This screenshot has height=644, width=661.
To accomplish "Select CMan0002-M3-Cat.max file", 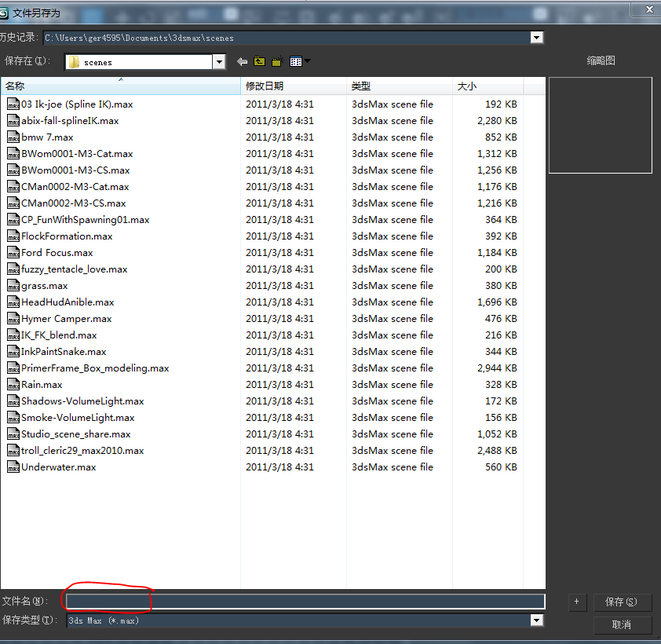I will 75,186.
